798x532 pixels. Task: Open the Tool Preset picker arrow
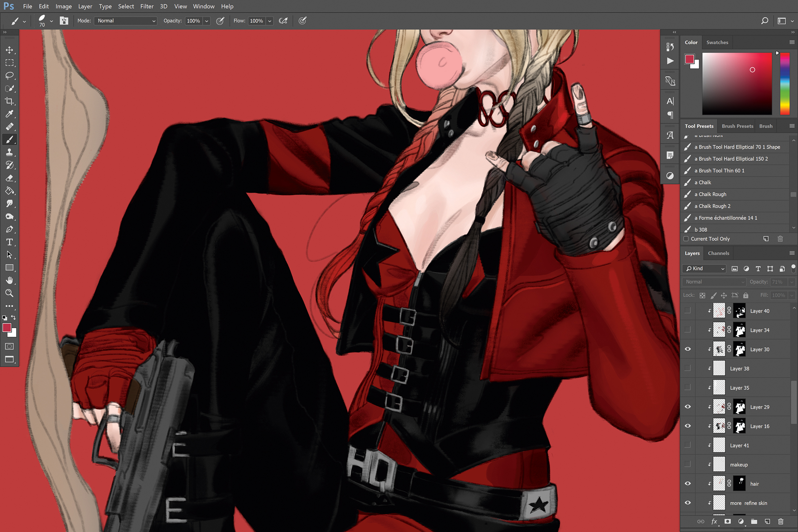pyautogui.click(x=24, y=21)
